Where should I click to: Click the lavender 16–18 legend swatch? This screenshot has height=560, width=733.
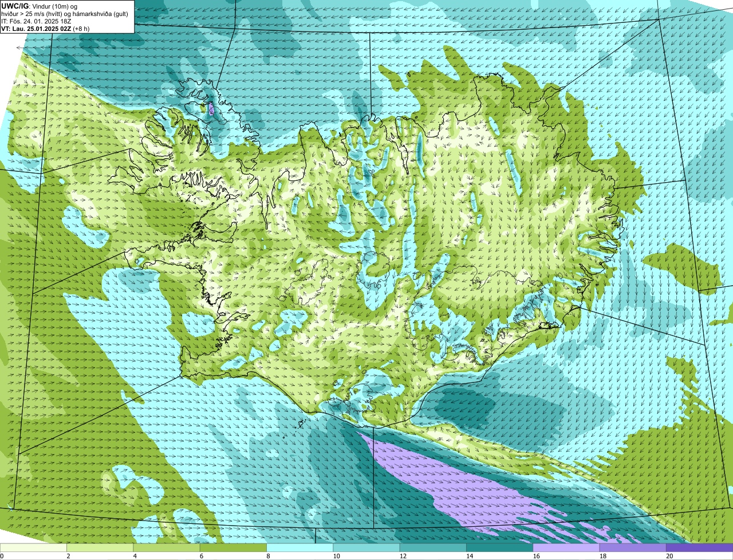[567, 547]
